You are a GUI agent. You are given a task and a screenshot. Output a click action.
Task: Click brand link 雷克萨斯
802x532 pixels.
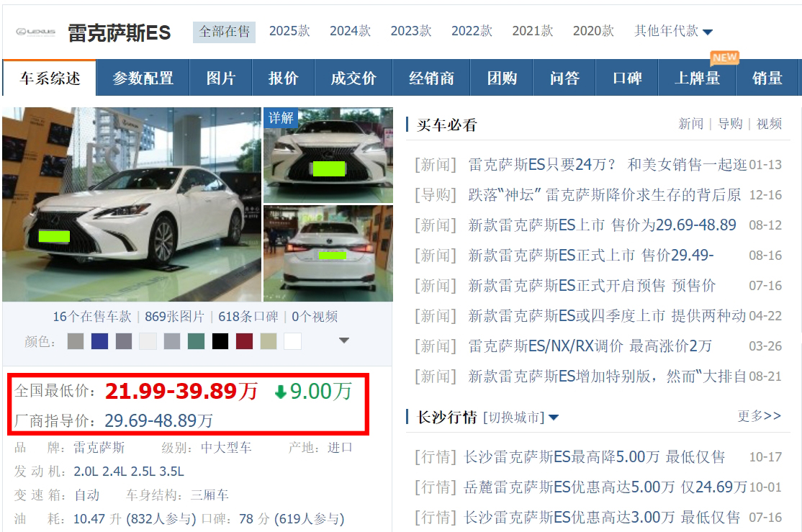(x=99, y=448)
